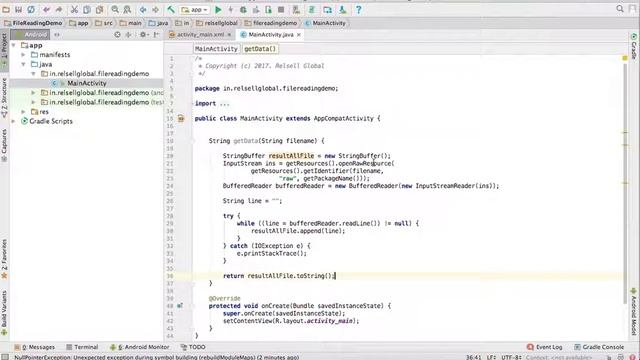Close the MainActivity.java tab
The image size is (640, 360).
(299, 35)
